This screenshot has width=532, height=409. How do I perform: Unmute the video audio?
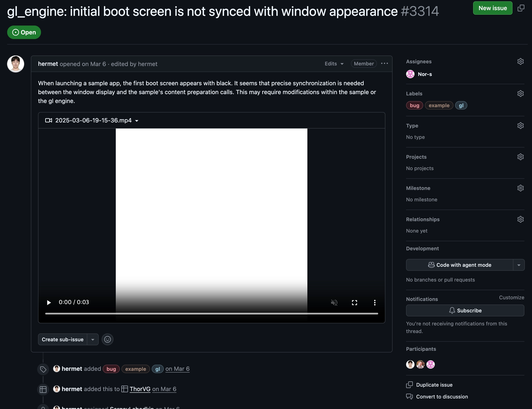coord(334,302)
